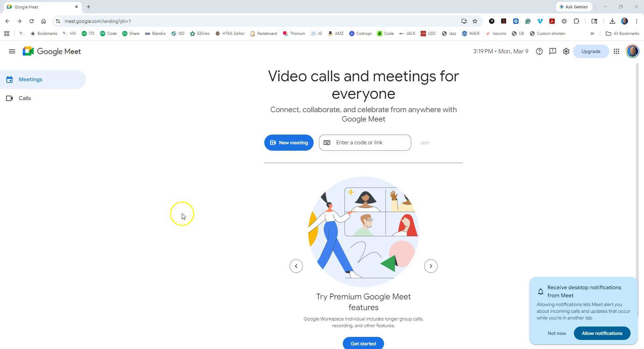Open the Chrome three-dot menu
Viewport: 644px width, 349px height.
click(636, 21)
